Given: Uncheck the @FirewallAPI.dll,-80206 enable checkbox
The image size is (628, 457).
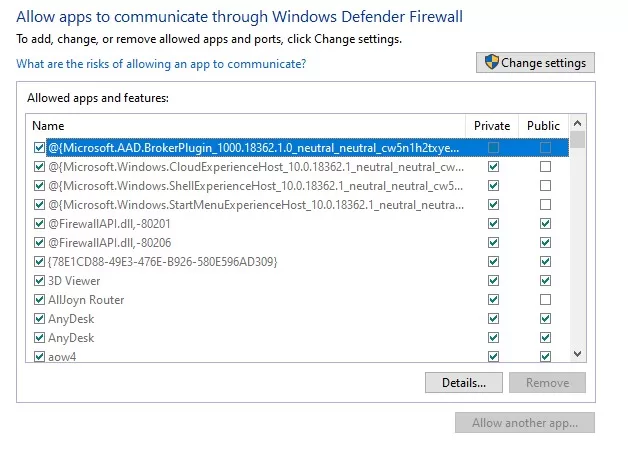Looking at the screenshot, I should pyautogui.click(x=39, y=242).
